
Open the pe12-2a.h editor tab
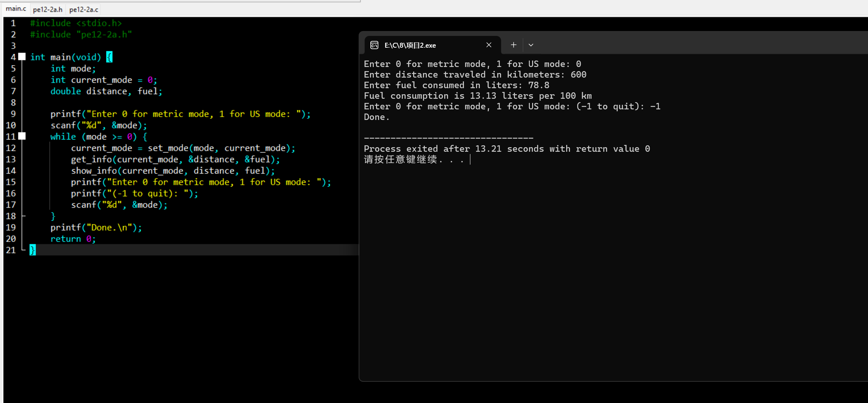(48, 9)
